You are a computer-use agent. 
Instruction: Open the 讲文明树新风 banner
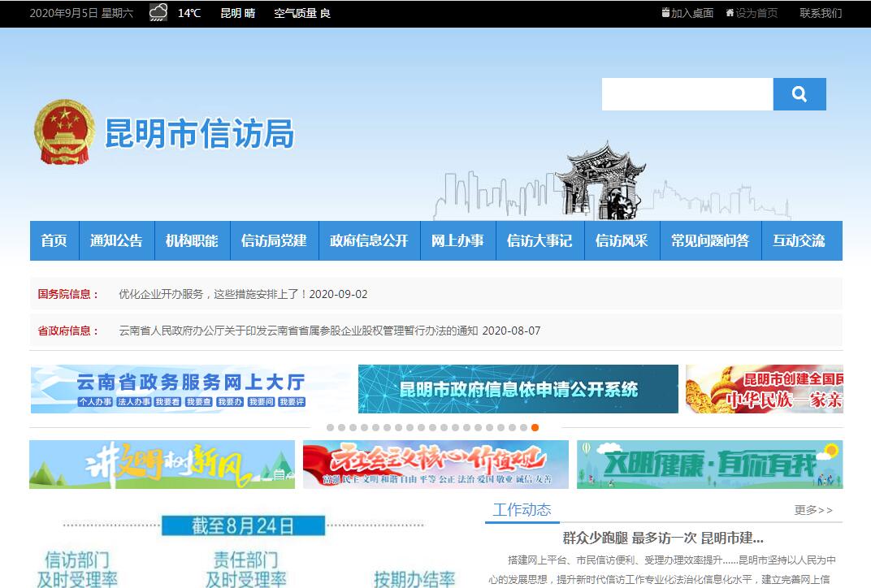pos(162,465)
